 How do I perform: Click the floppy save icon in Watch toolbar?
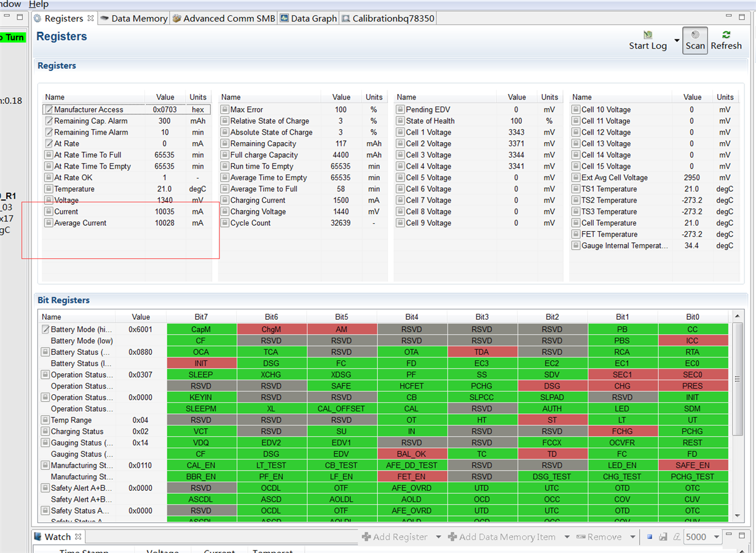(x=663, y=537)
